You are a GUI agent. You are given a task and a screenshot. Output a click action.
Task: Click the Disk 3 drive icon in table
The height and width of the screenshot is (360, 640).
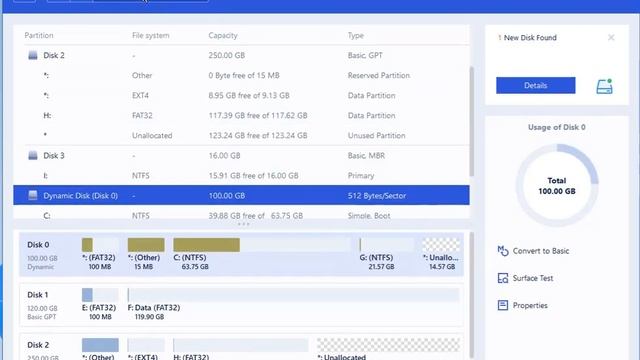[33, 155]
